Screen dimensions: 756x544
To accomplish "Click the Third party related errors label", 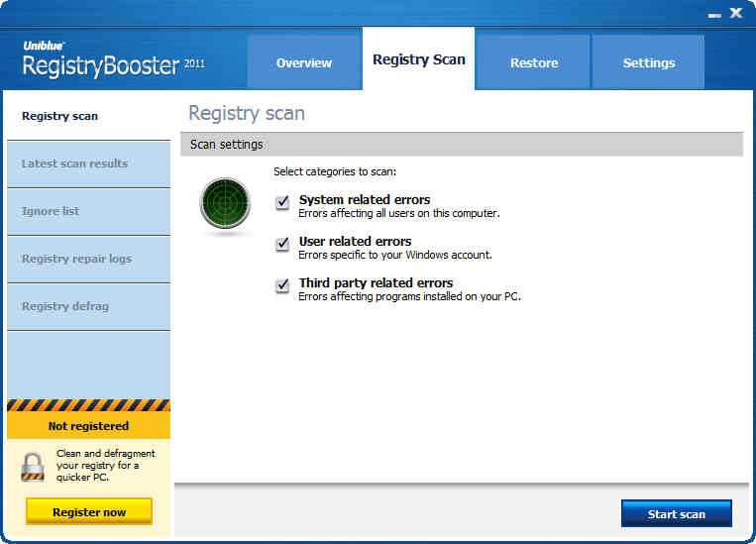I will coord(377,282).
